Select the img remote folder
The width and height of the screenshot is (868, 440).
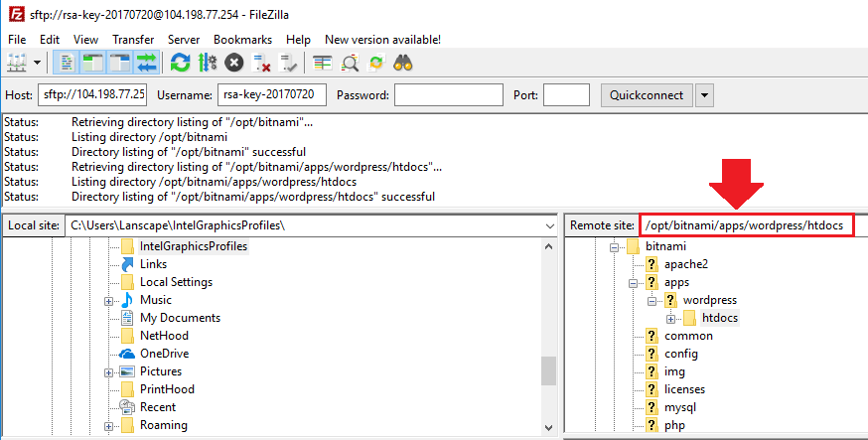click(x=674, y=371)
